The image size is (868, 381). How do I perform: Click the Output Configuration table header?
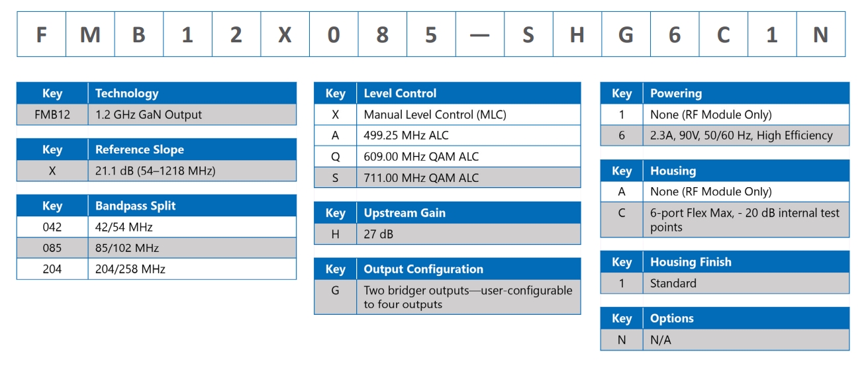(469, 269)
